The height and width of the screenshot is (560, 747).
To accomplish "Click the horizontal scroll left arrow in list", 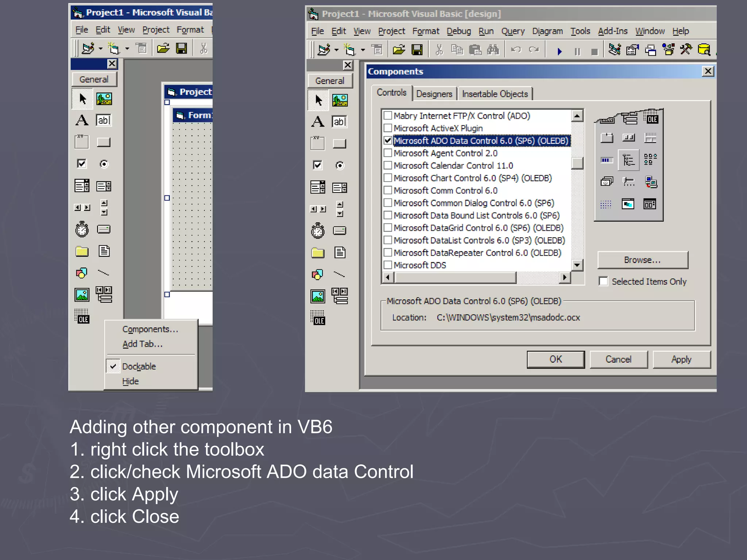I will point(388,277).
